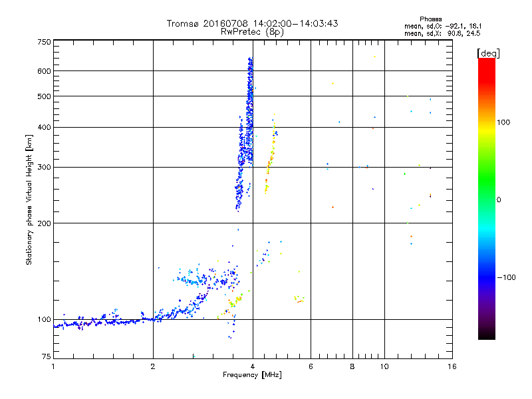Click the x-axis tick label '1'
The height and width of the screenshot is (399, 532).
(53, 366)
